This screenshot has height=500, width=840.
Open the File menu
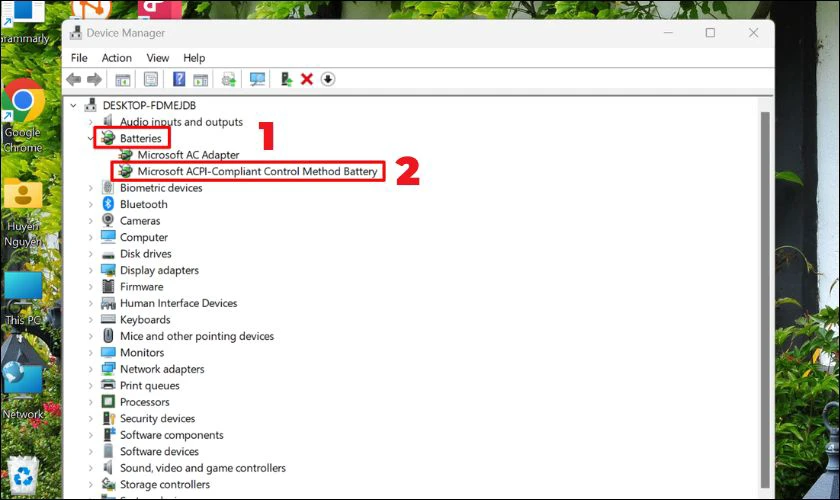pyautogui.click(x=79, y=58)
